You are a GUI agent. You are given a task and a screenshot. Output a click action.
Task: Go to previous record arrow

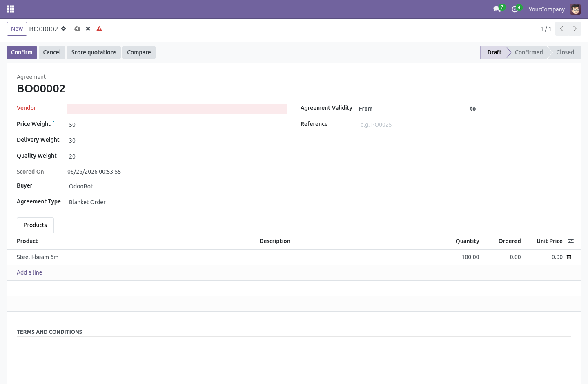click(x=561, y=29)
